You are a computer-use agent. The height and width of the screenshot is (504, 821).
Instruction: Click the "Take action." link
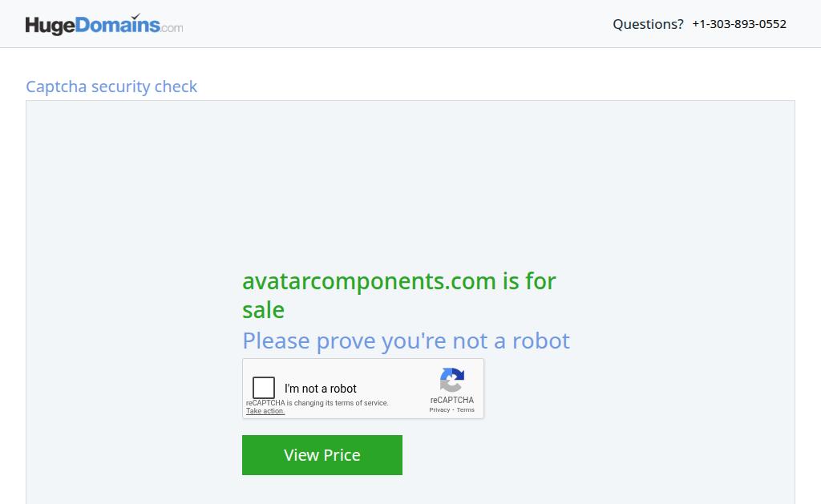[x=265, y=411]
